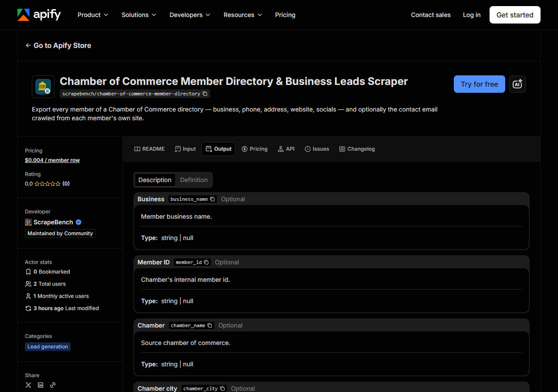Copy the share link icon
Image resolution: width=558 pixels, height=392 pixels.
[53, 385]
